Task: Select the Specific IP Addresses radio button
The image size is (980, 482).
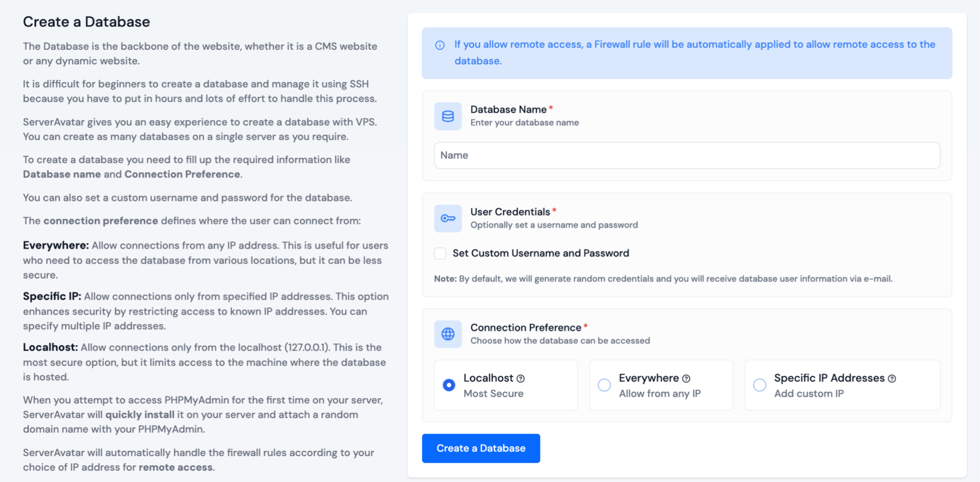Action: (x=759, y=385)
